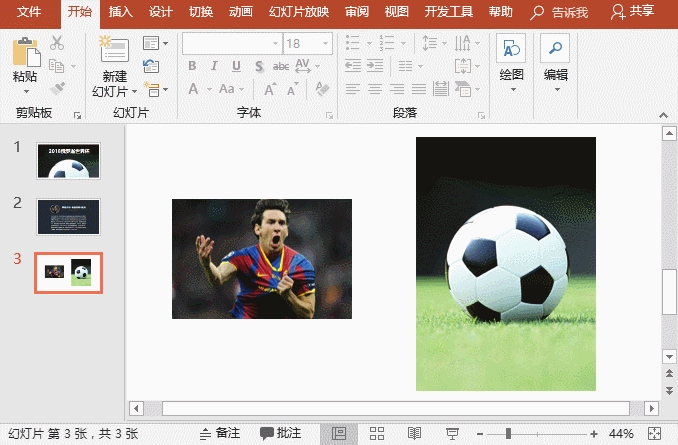Open Reading View from status bar

414,433
